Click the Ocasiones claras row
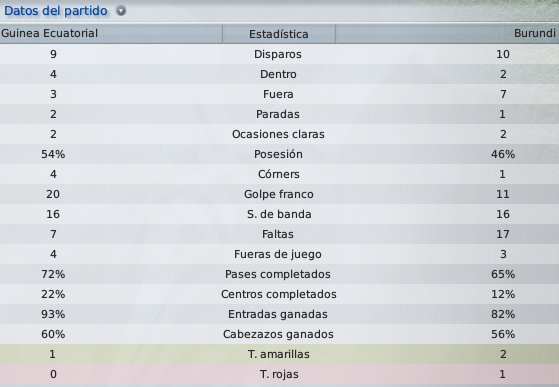 coord(280,134)
